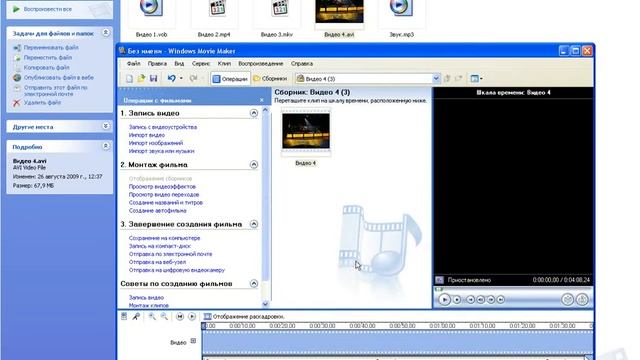Click the Play Timeline button

click(192, 317)
